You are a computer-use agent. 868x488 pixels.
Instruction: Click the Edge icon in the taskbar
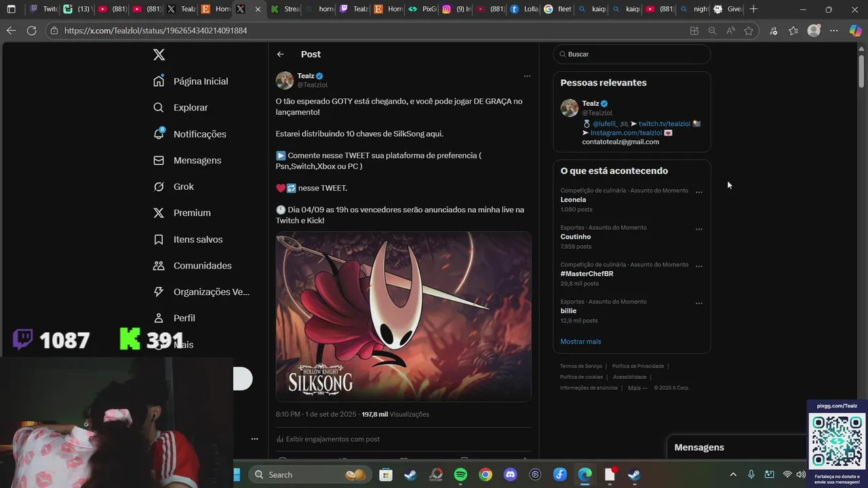point(585,474)
